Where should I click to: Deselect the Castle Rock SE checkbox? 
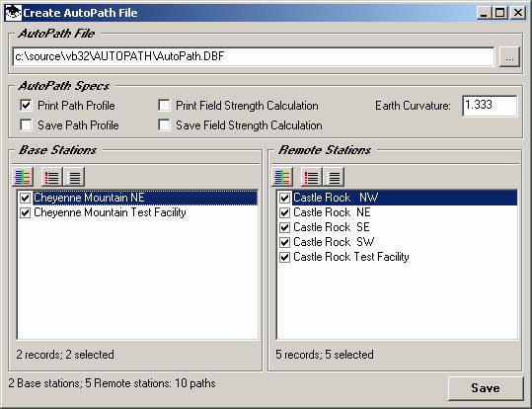click(x=284, y=227)
